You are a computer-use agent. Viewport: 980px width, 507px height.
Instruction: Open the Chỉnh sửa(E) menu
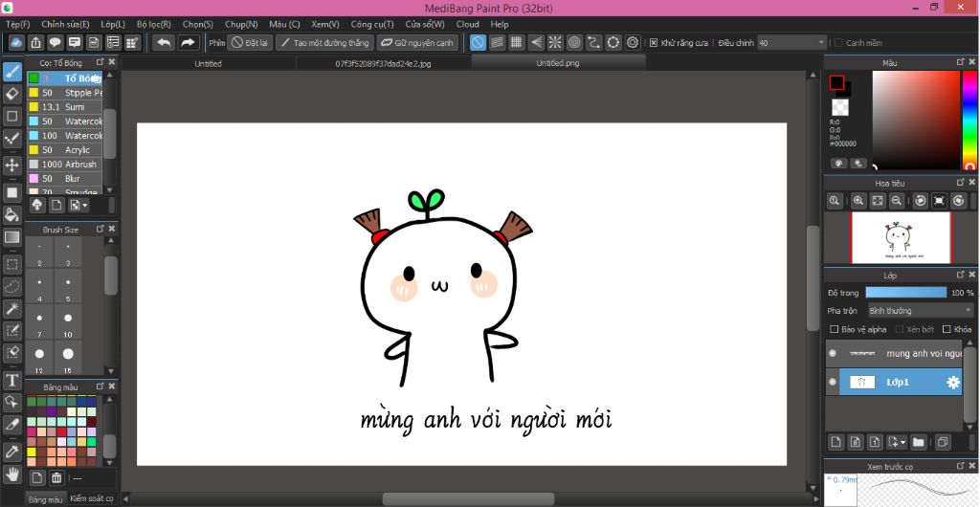(x=65, y=24)
